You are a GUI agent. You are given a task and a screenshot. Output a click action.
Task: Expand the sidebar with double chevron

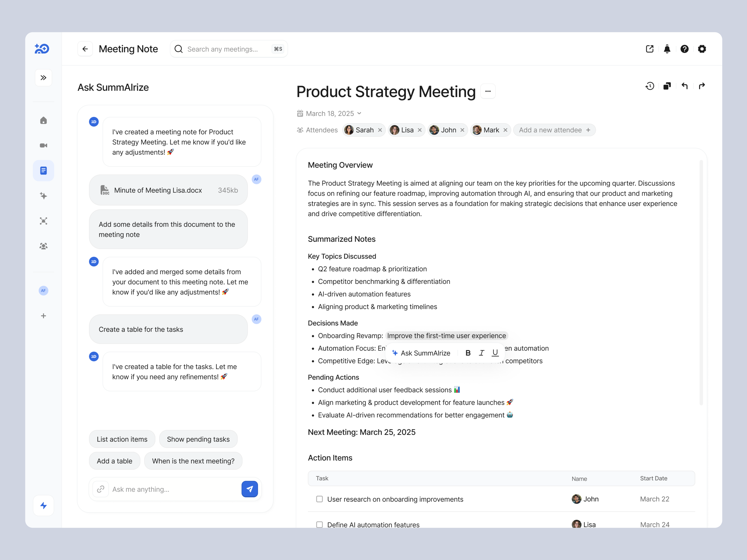click(x=43, y=78)
